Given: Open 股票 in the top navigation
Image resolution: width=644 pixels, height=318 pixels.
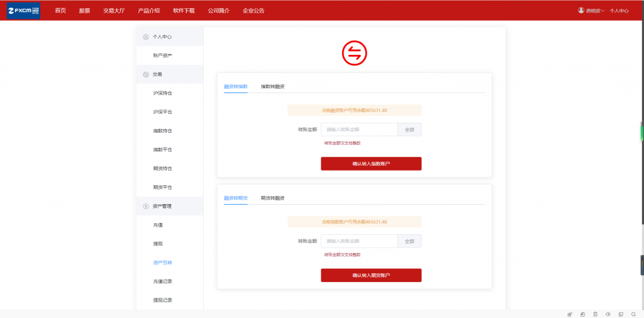Looking at the screenshot, I should coord(85,11).
